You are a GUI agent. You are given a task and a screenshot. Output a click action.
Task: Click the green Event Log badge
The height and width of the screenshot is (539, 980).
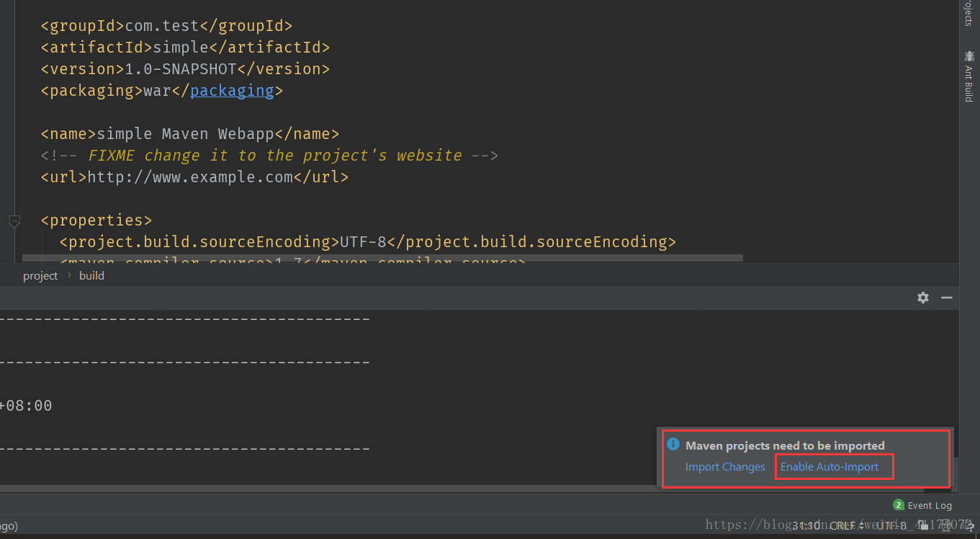(898, 505)
